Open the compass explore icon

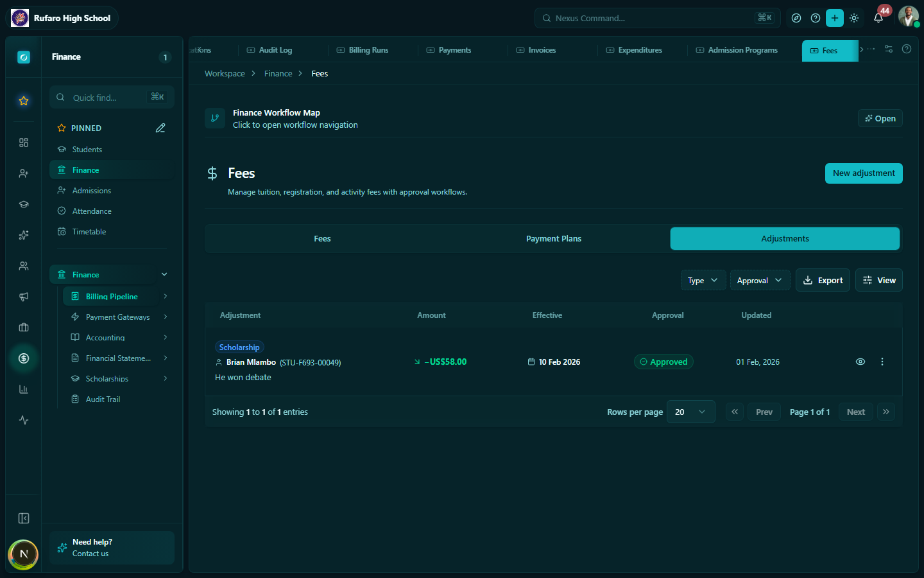(796, 18)
